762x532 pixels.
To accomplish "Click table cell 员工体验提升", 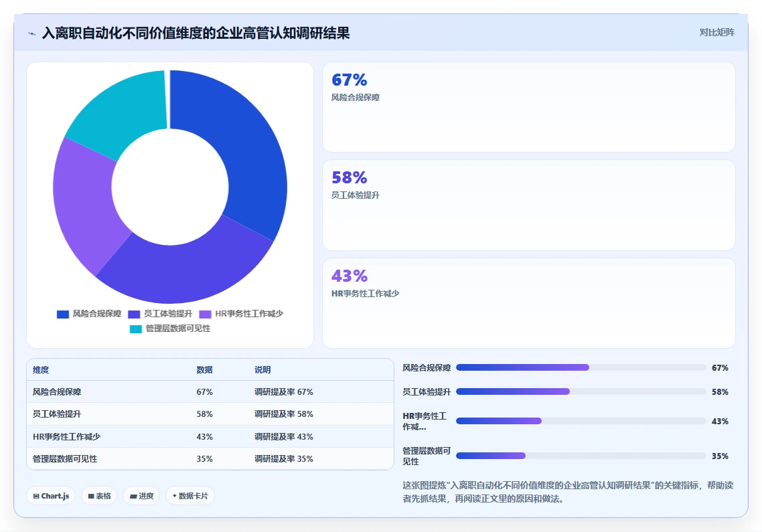I will pyautogui.click(x=57, y=414).
